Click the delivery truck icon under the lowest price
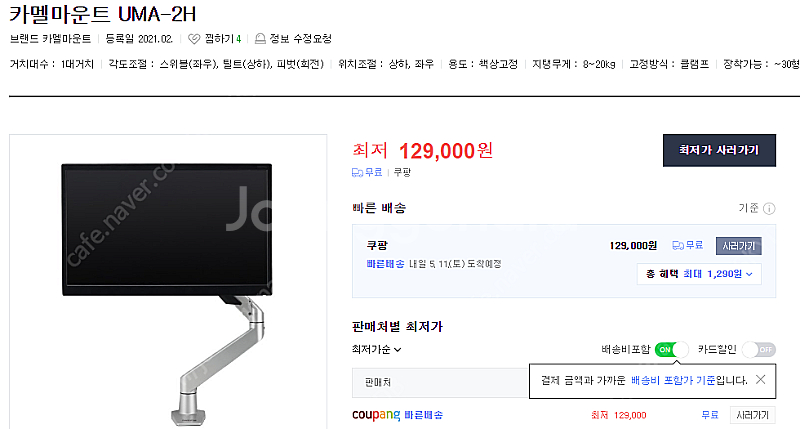The width and height of the screenshot is (800, 429). click(x=357, y=173)
